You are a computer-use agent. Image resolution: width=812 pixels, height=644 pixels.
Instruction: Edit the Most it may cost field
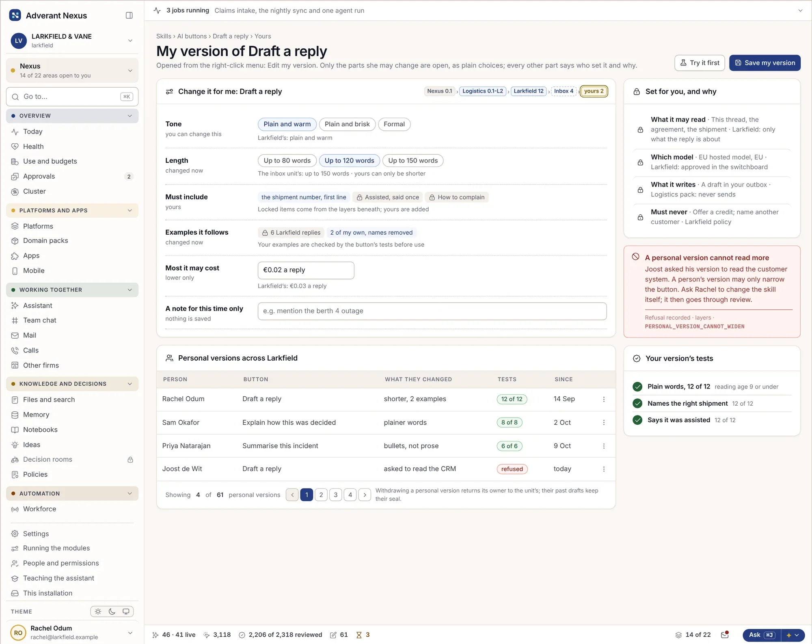tap(306, 270)
